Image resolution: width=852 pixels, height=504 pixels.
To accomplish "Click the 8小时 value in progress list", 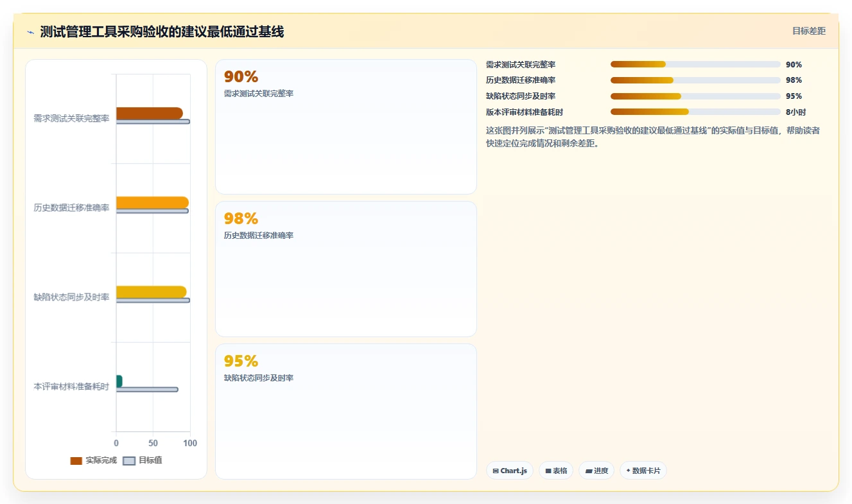I will (x=795, y=112).
